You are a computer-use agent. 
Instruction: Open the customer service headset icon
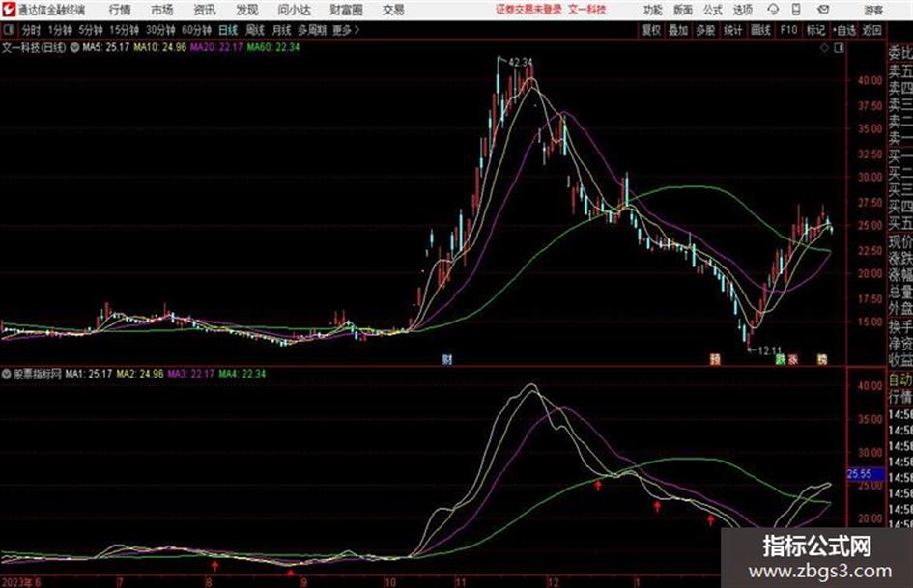[x=773, y=10]
